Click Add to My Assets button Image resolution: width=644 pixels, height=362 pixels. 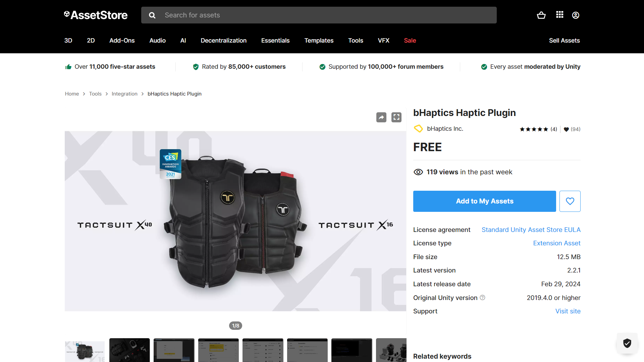click(x=484, y=201)
